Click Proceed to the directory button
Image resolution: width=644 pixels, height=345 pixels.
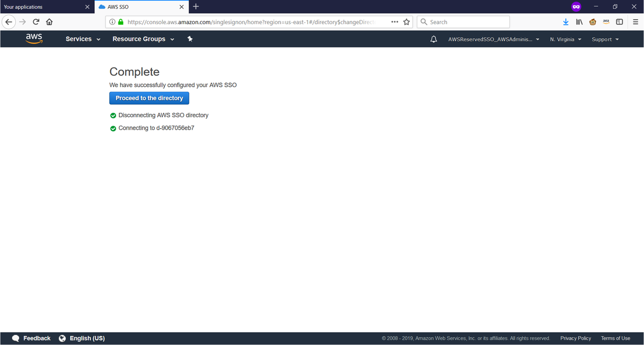[149, 98]
